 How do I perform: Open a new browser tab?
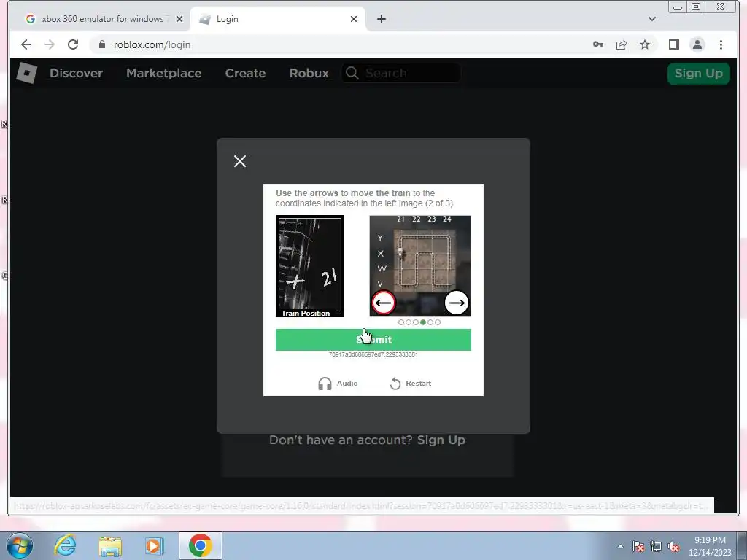tap(381, 19)
